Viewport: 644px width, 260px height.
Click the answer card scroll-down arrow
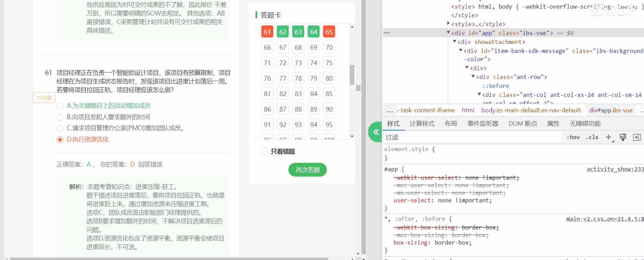(352, 136)
